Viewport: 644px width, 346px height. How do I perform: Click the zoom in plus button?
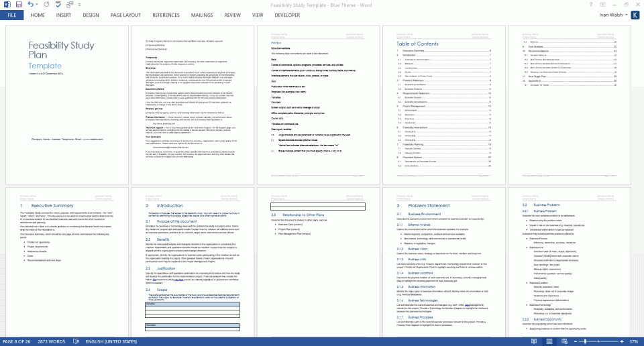point(622,341)
